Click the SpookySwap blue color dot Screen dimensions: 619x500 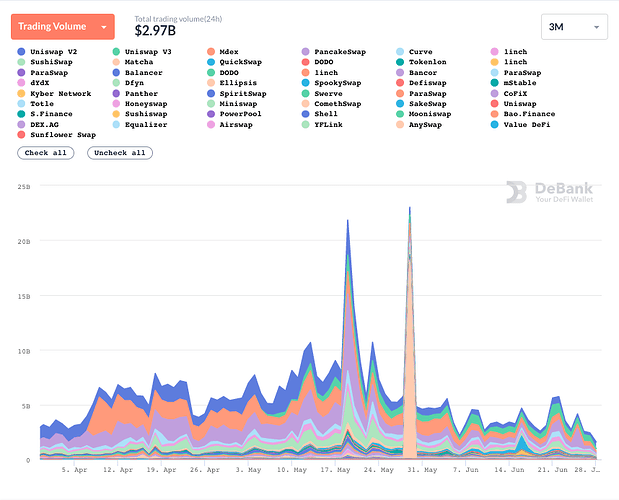point(306,83)
